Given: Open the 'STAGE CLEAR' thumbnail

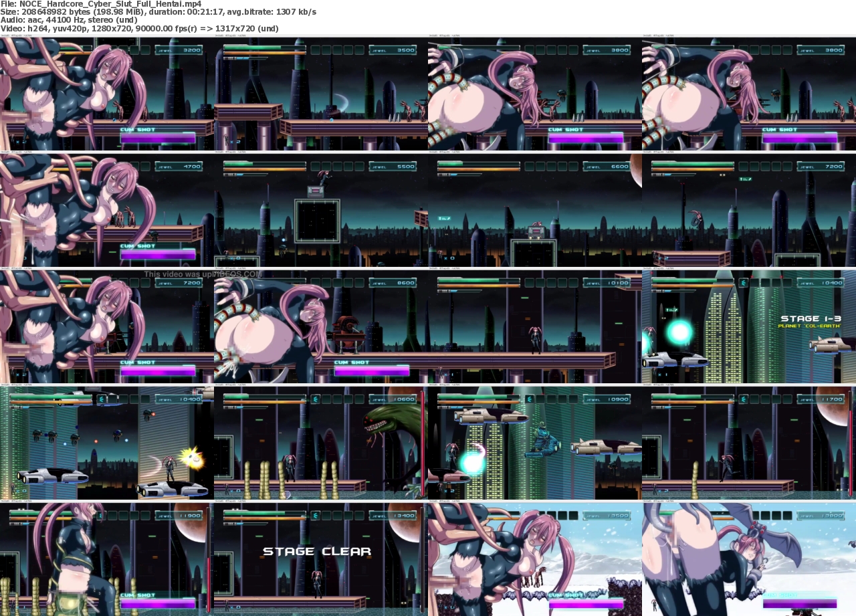Looking at the screenshot, I should coord(321,559).
